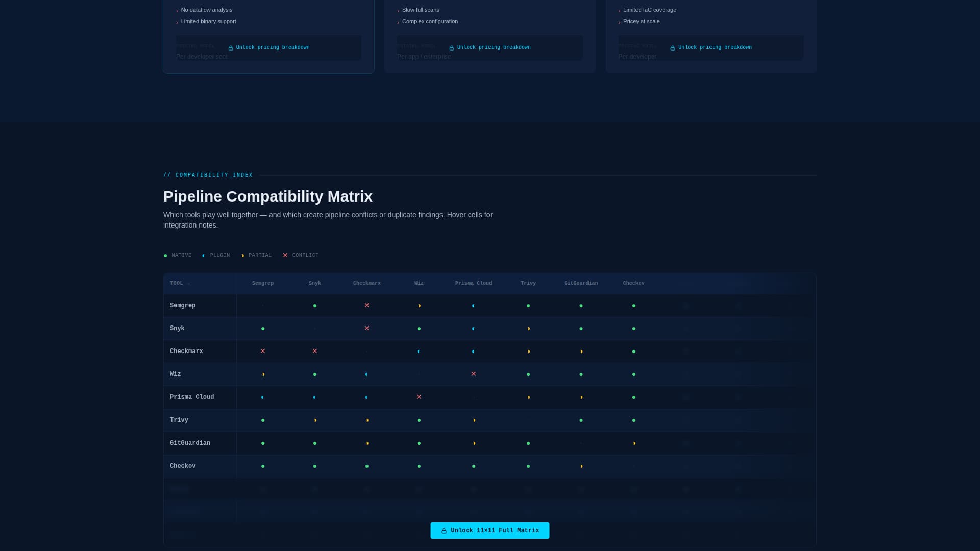Click partial icon at GitGuardian row, Checkov column
Image resolution: width=980 pixels, height=551 pixels.
pyautogui.click(x=634, y=443)
